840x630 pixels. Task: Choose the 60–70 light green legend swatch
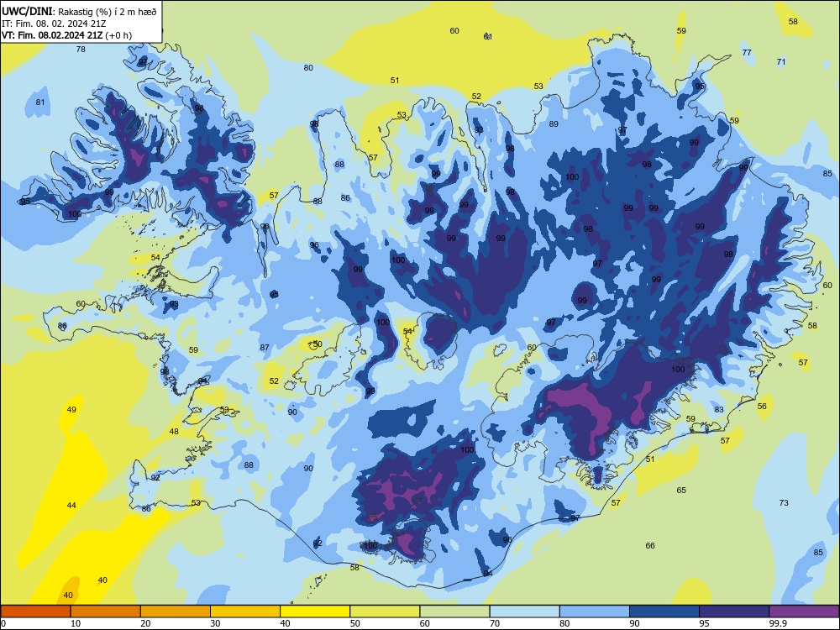[x=454, y=612]
